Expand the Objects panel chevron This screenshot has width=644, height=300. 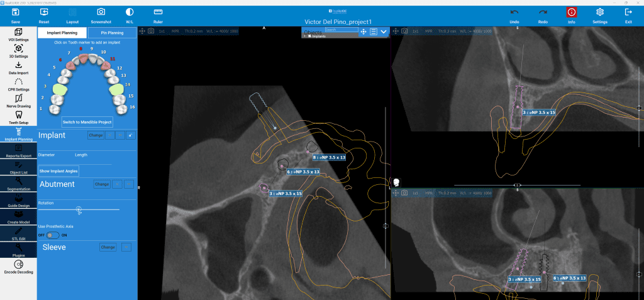coord(383,31)
